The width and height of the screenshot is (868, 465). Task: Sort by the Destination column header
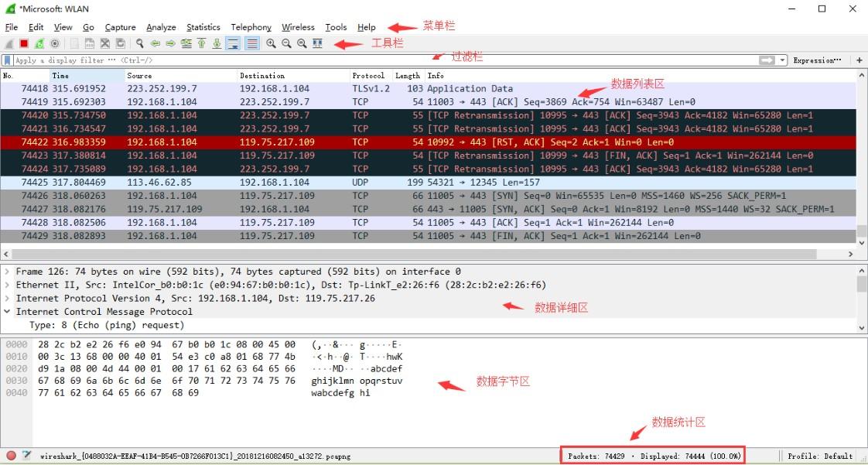tap(294, 76)
